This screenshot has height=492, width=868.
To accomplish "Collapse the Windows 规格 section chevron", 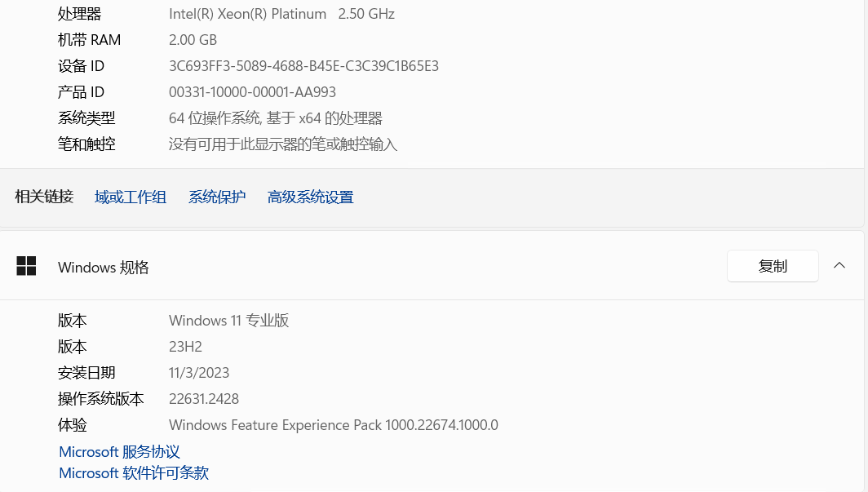I will 839,266.
